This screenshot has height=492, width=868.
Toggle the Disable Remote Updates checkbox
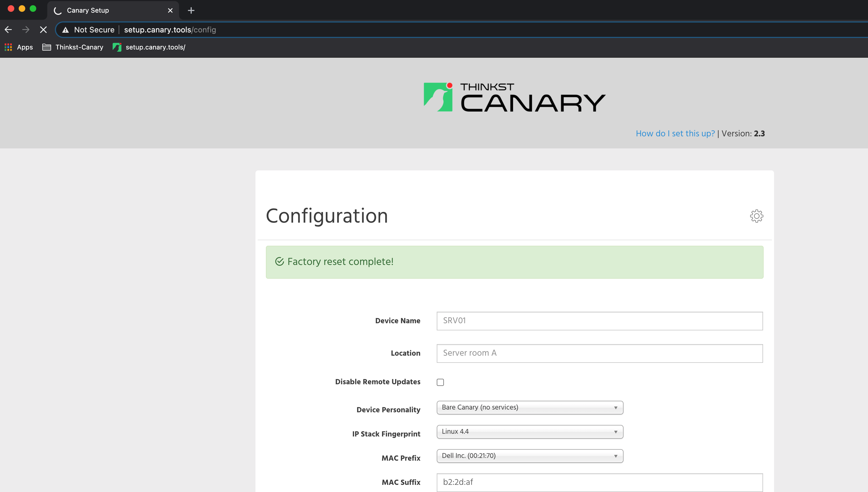click(440, 382)
